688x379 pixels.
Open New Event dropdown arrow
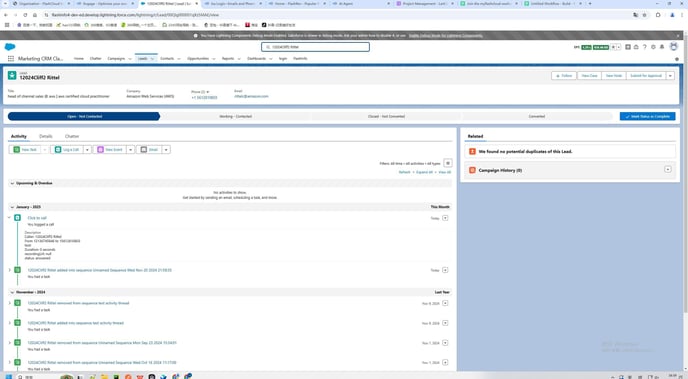[130, 150]
